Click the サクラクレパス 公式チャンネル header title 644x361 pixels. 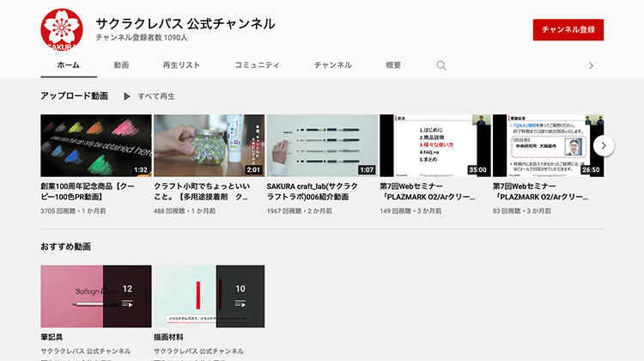point(185,24)
